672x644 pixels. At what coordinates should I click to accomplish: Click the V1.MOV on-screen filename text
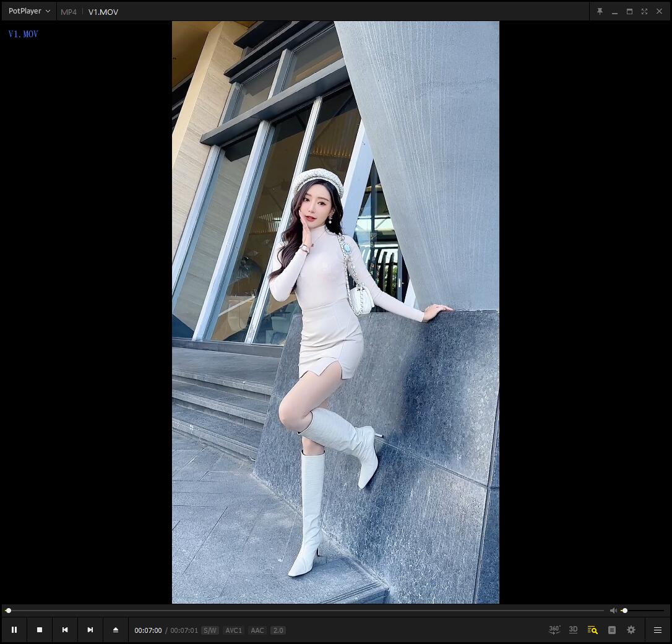(23, 34)
